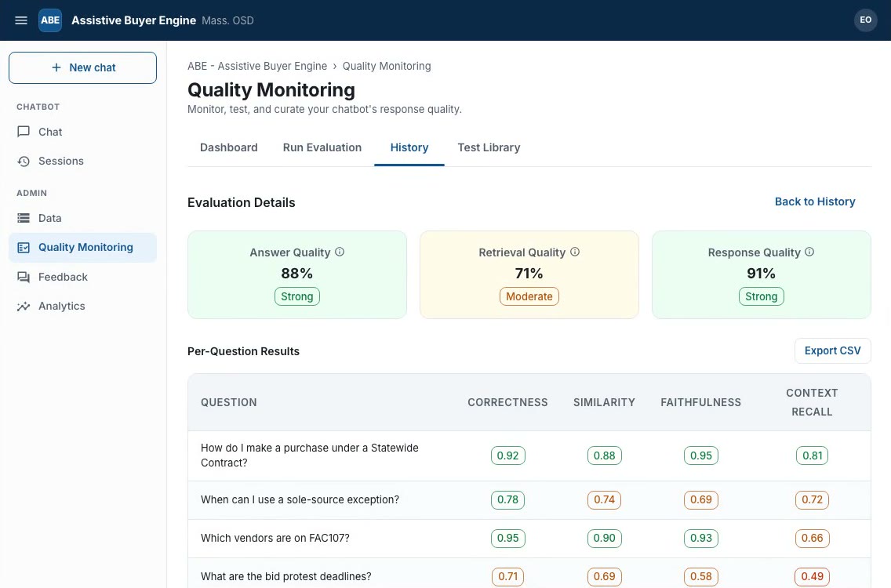
Task: Click similarity score 0.90
Action: coord(605,538)
